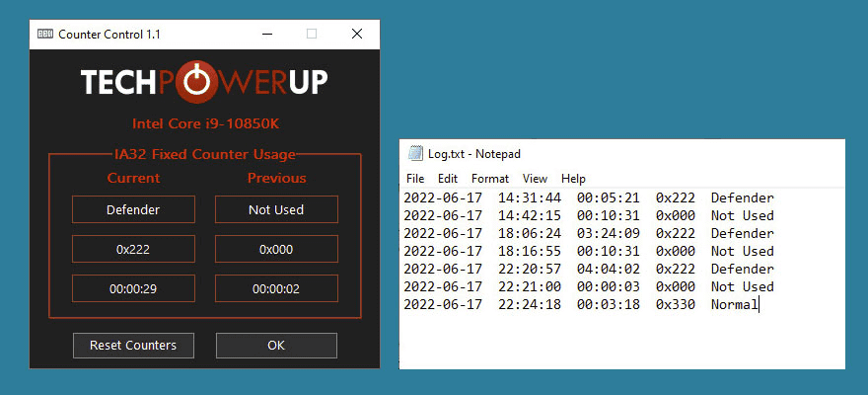
Task: Click the log line timestamped 18:06:24
Action: tap(589, 233)
